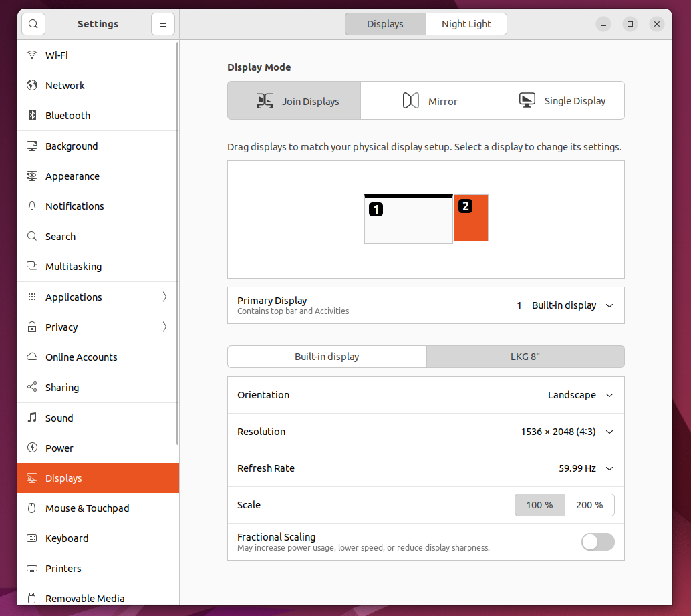Image resolution: width=691 pixels, height=616 pixels.
Task: Click the Join Displays mode icon
Action: click(265, 101)
